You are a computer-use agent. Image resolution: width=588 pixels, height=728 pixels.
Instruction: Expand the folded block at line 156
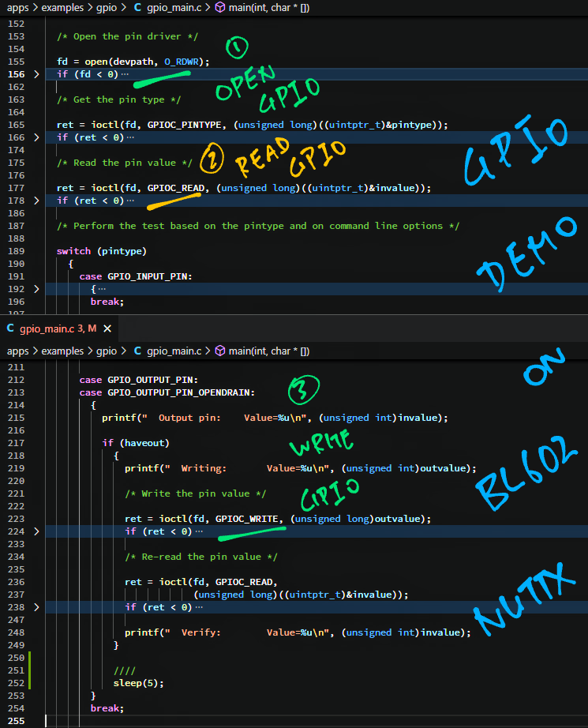(x=36, y=74)
